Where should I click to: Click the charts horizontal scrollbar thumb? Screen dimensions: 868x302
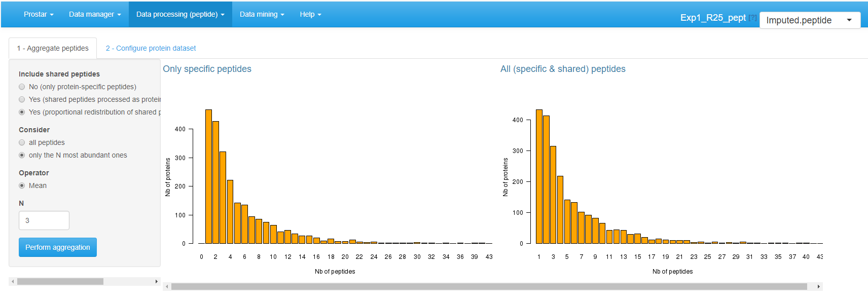pyautogui.click(x=489, y=287)
